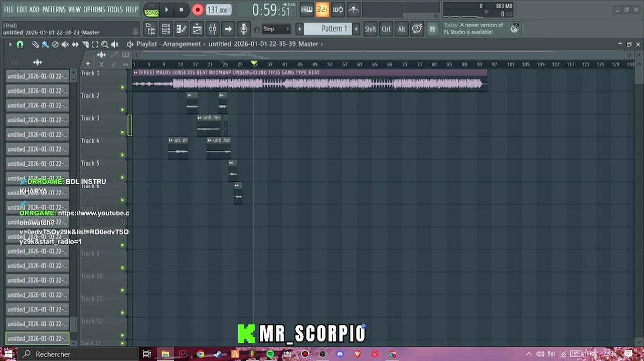Click the Shift button
This screenshot has height=361, width=644.
coord(370,29)
